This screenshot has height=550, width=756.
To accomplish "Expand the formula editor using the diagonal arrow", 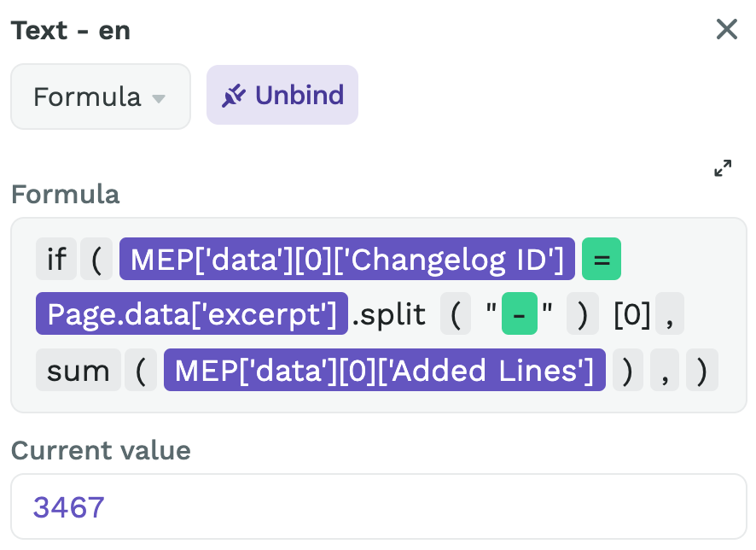I will (x=723, y=168).
